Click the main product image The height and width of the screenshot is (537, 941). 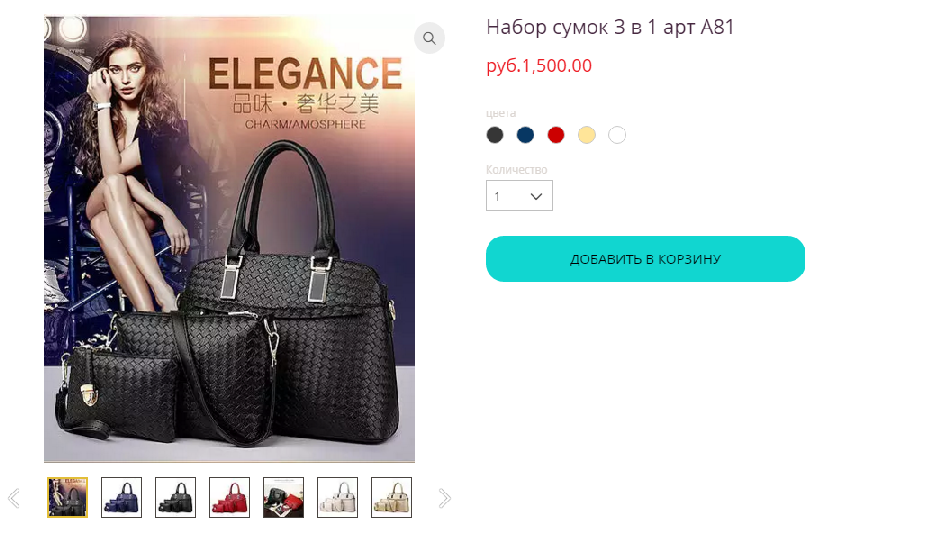point(229,239)
